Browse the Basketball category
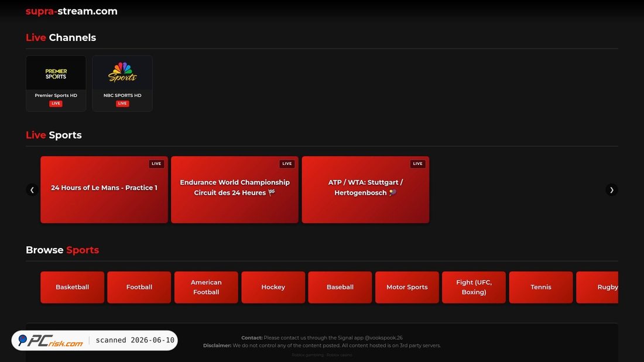The image size is (644, 362). pos(72,287)
